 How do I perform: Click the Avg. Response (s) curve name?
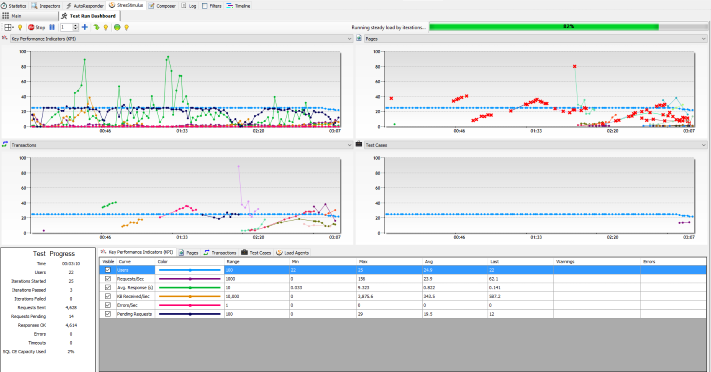135,287
